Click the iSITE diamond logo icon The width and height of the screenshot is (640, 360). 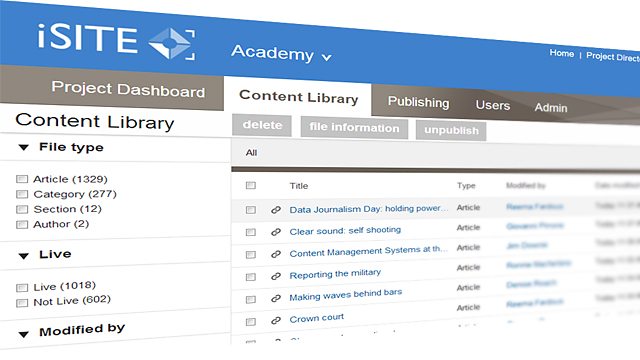tap(171, 44)
